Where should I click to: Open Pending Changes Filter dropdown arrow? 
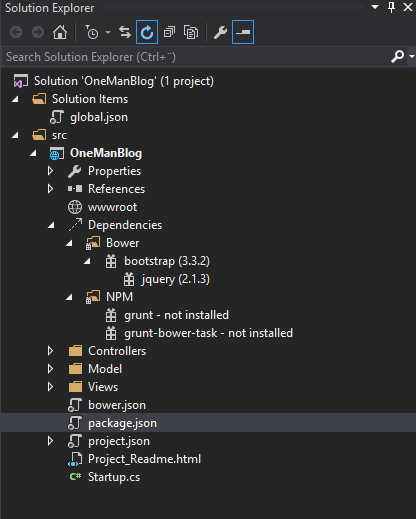(108, 32)
